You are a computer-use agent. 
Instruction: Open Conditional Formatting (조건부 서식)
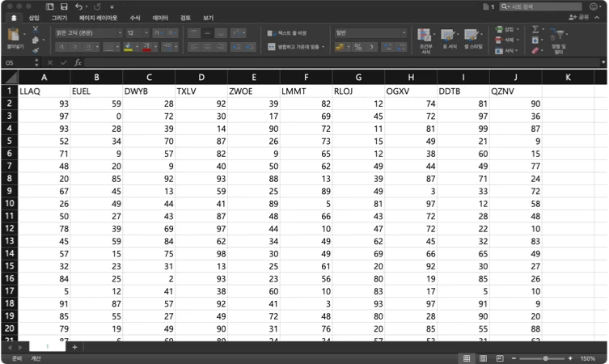[x=425, y=39]
